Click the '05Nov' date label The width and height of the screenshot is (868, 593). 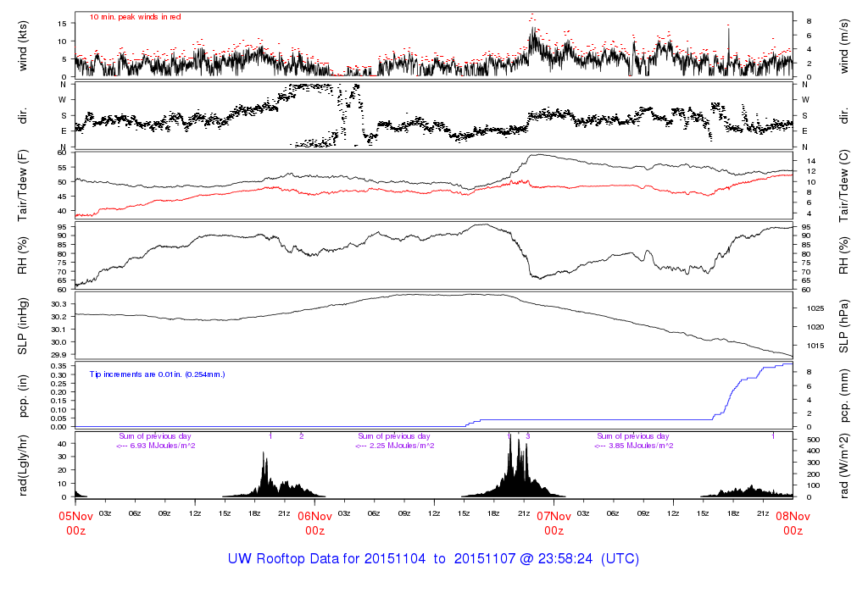(x=75, y=517)
